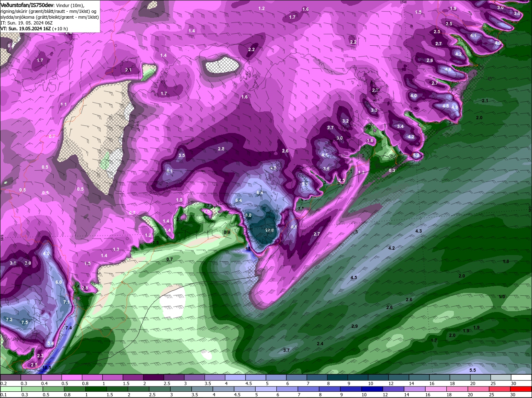Screen dimensions: 532x398
Task: Click the '(+10 h)' forecast offset text
Action: [x=60, y=29]
